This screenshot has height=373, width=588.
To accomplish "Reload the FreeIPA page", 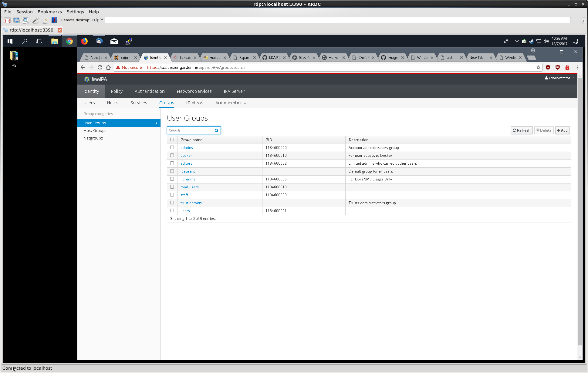I will pos(100,67).
